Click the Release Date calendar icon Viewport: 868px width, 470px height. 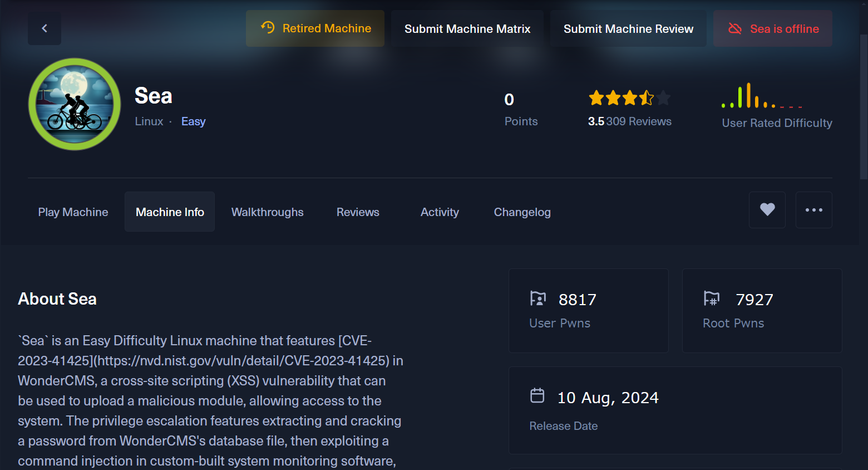(x=537, y=395)
